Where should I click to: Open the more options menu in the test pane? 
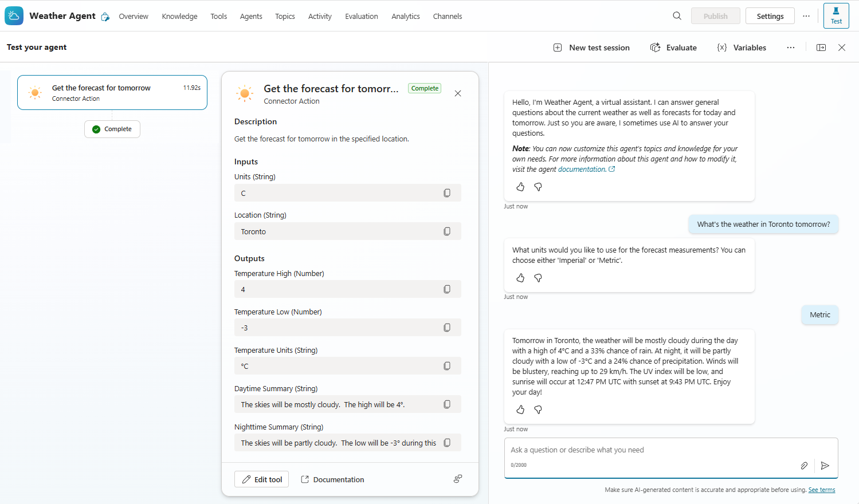[791, 48]
